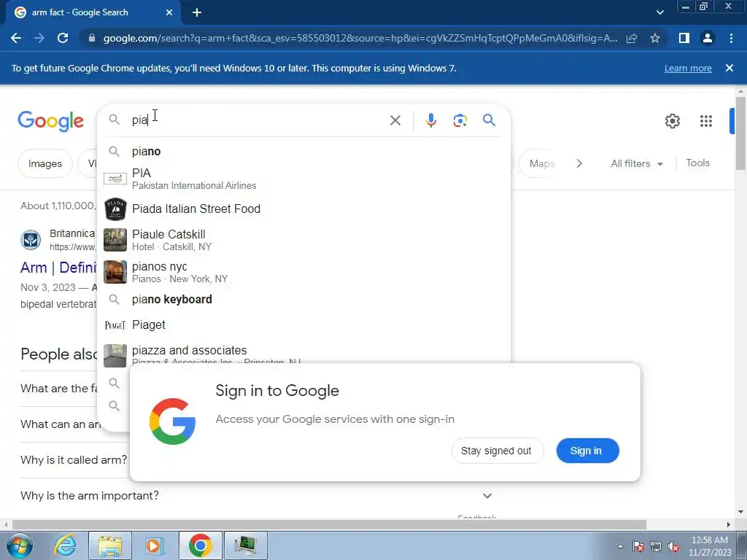Click Stay signed out button
The width and height of the screenshot is (747, 560).
coord(496,451)
